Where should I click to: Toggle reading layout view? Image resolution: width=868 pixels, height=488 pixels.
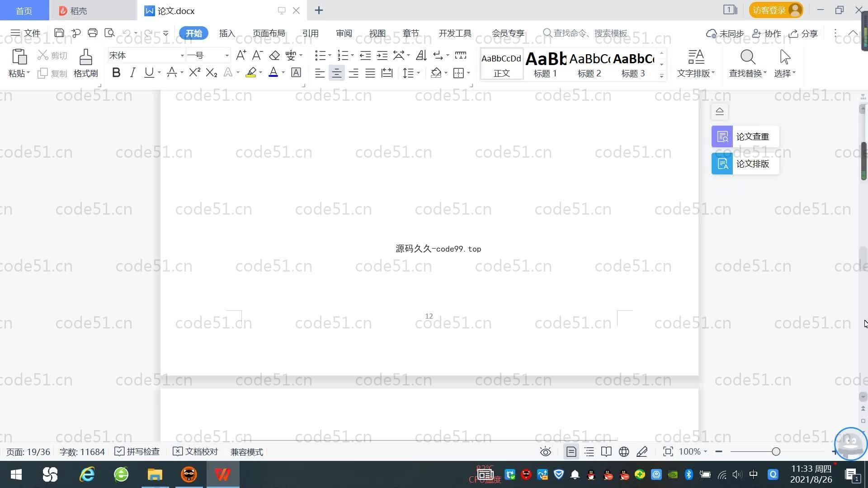point(606,452)
